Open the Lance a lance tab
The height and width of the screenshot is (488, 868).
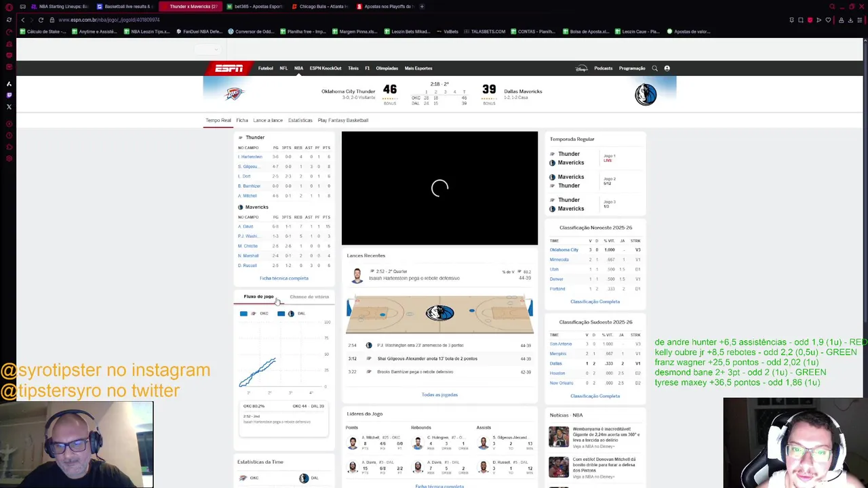click(x=268, y=120)
